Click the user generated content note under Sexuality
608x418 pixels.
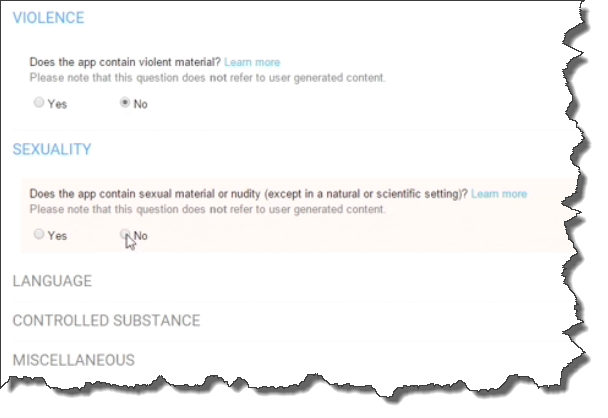(x=207, y=209)
